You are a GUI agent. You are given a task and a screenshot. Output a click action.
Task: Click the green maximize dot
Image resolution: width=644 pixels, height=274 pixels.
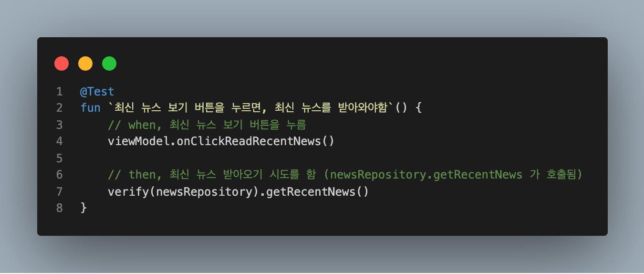click(109, 63)
